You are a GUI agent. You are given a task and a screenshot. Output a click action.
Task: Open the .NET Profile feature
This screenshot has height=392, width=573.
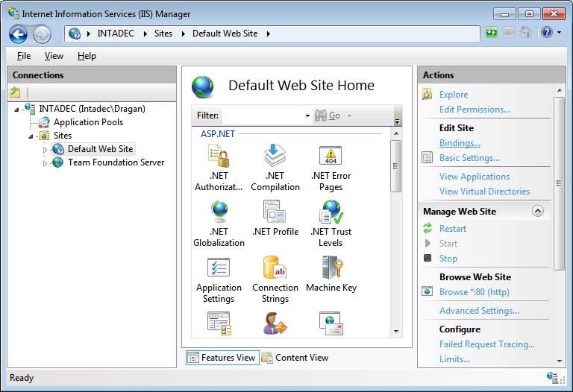point(275,218)
